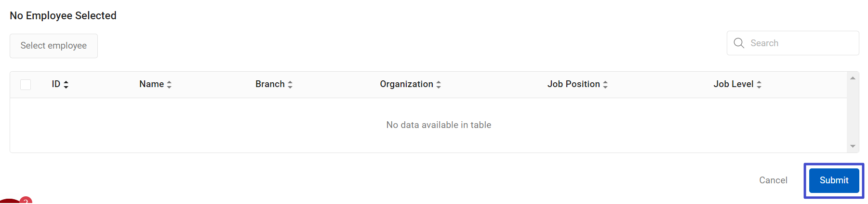Click the table scrollbar down arrow
Screen dimensions: 868x204
pyautogui.click(x=853, y=146)
